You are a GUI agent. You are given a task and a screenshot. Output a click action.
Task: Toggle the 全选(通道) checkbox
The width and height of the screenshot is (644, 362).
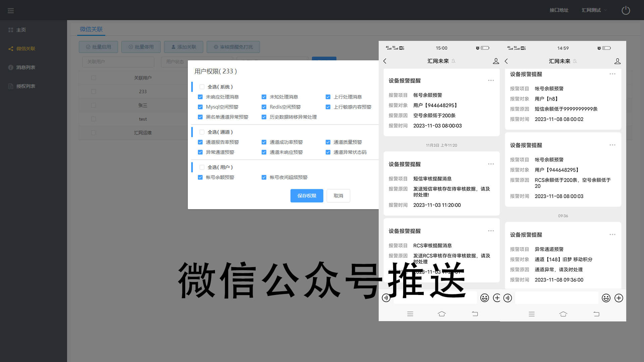pos(202,132)
